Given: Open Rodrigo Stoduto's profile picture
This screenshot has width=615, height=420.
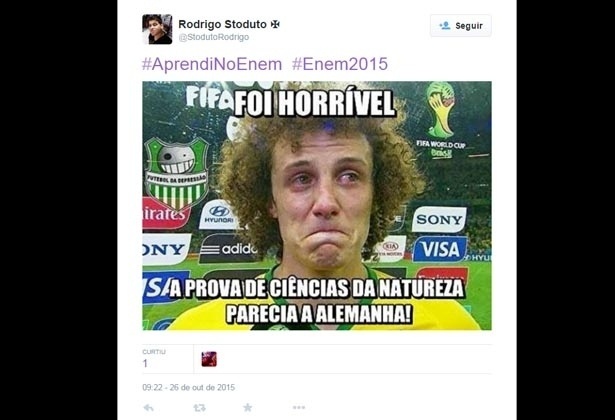Looking at the screenshot, I should 157,29.
